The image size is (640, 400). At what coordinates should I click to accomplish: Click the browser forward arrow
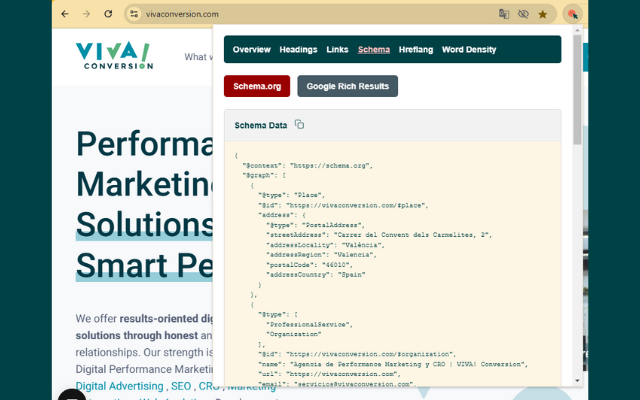[86, 14]
